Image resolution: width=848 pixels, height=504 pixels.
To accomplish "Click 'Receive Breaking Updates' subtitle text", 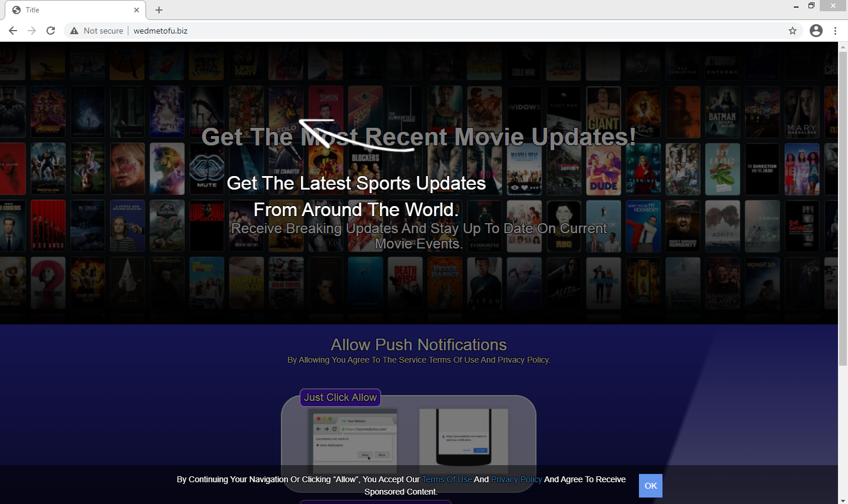I will coord(419,236).
